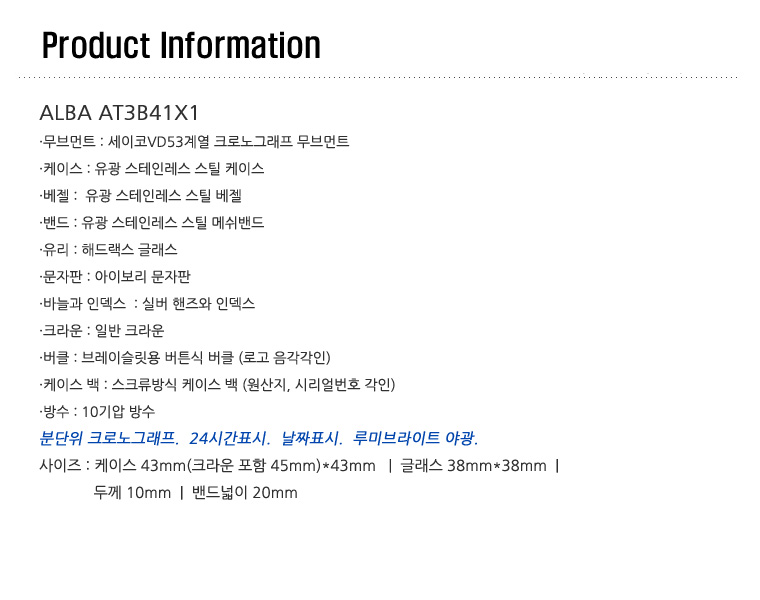The height and width of the screenshot is (600, 760).
Task: Click the 문자판 아이보리 dial line
Action: pyautogui.click(x=115, y=277)
